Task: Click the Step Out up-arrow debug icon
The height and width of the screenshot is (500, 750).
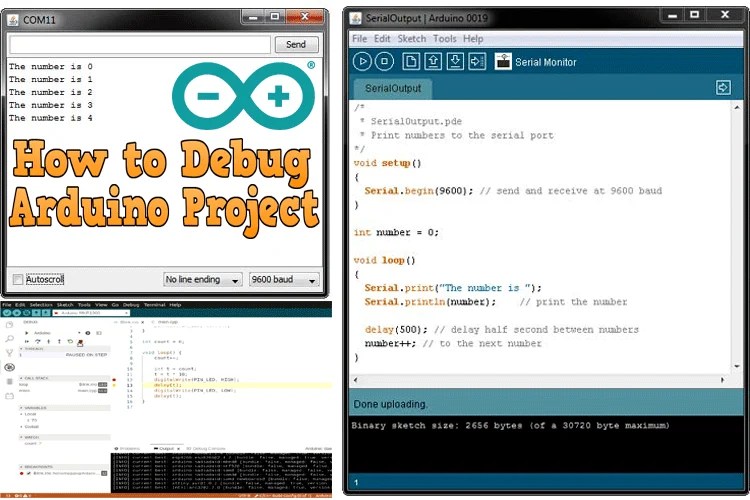Action: pyautogui.click(x=59, y=341)
